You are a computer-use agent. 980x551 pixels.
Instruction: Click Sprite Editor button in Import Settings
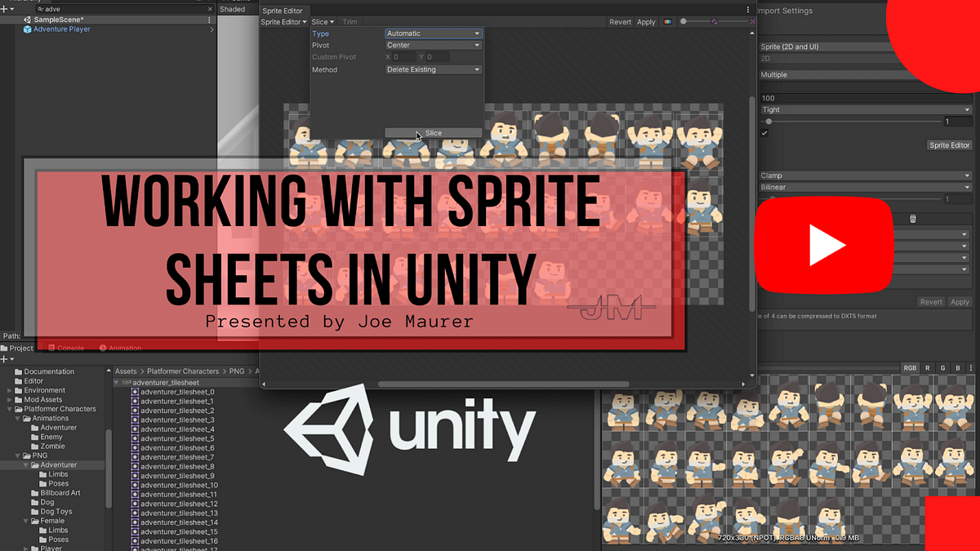pyautogui.click(x=949, y=145)
